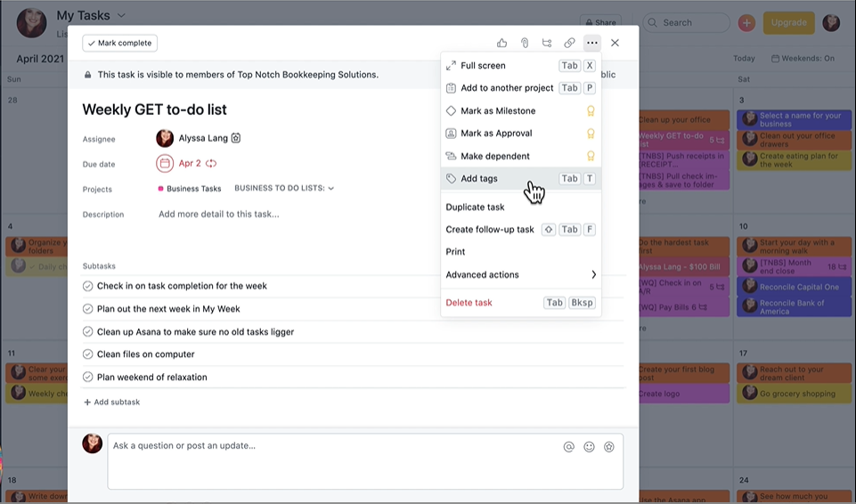Image resolution: width=856 pixels, height=504 pixels.
Task: Complete subtask Clean up Asana
Action: (87, 331)
